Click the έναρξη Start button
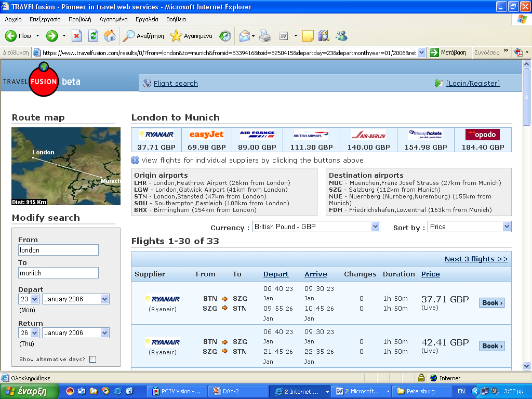Screen dimensions: 532x399 (x=30, y=392)
